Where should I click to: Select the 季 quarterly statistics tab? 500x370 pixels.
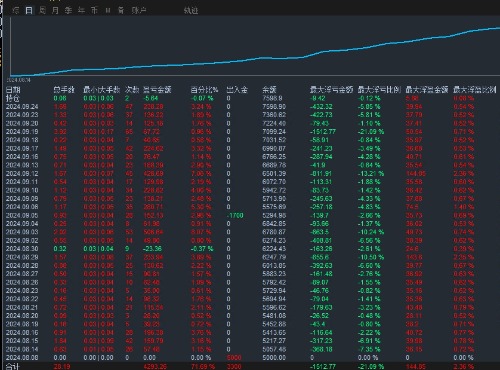coord(68,10)
